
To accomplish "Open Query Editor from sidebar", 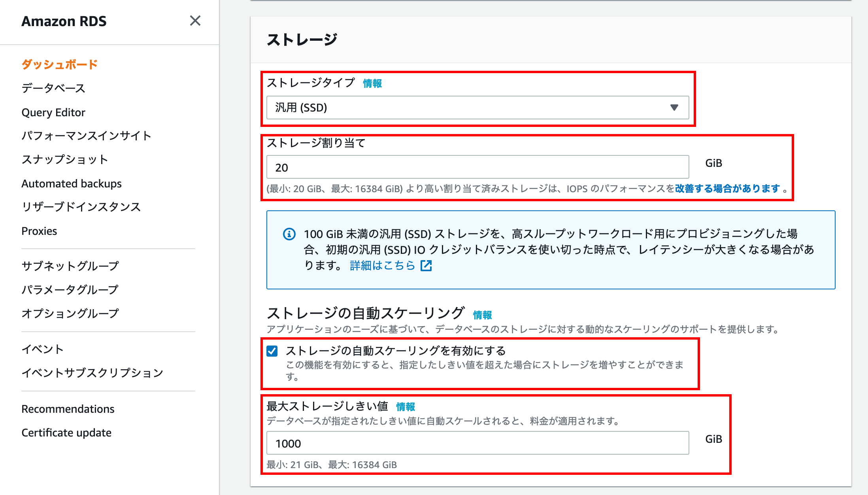I will [x=53, y=113].
